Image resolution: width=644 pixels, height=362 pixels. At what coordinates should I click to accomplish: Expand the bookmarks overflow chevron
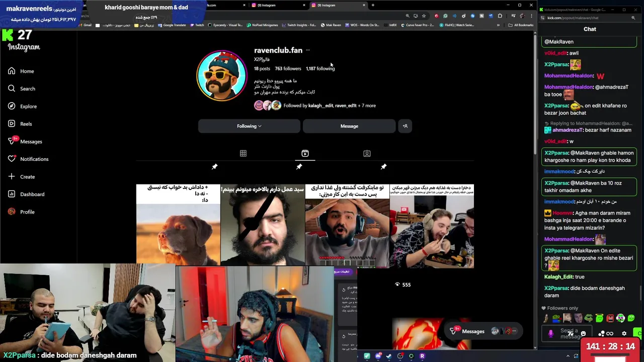tap(498, 25)
